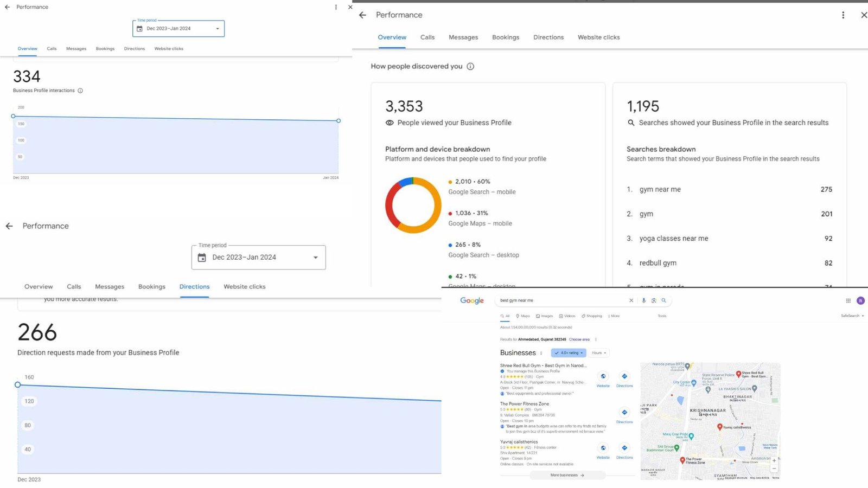The height and width of the screenshot is (488, 868).
Task: Click the Tools option in Google search
Action: coord(662,316)
